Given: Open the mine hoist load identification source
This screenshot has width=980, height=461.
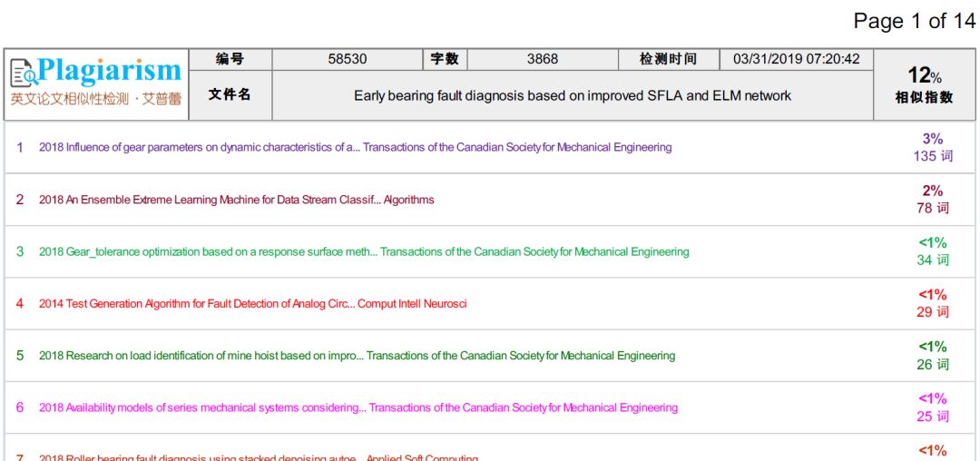Looking at the screenshot, I should tap(357, 356).
